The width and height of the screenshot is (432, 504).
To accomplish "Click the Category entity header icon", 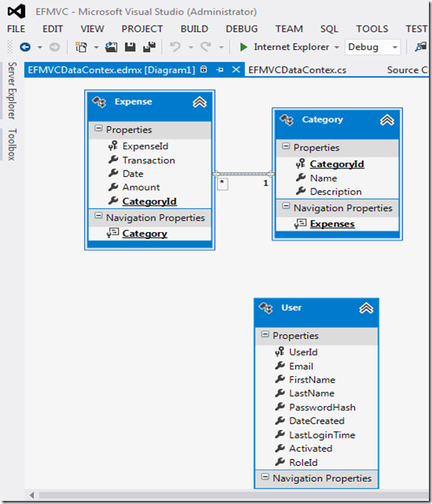I will [x=287, y=120].
